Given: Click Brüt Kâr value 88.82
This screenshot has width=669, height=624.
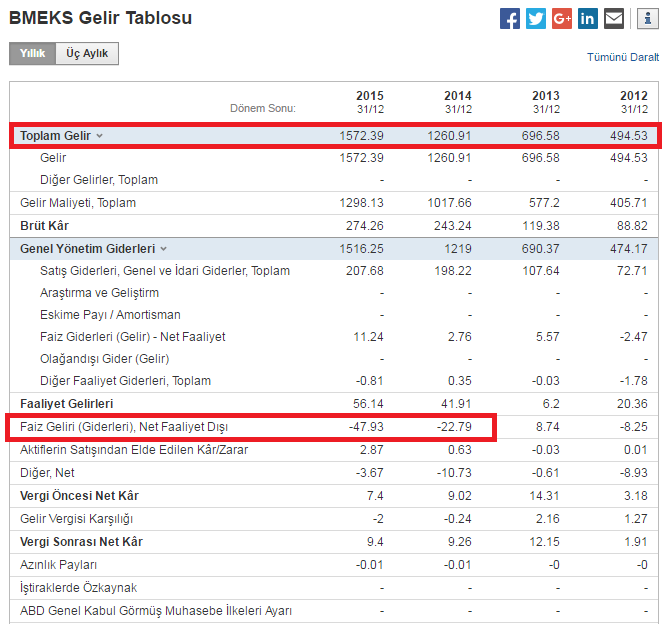Looking at the screenshot, I should (x=632, y=226).
